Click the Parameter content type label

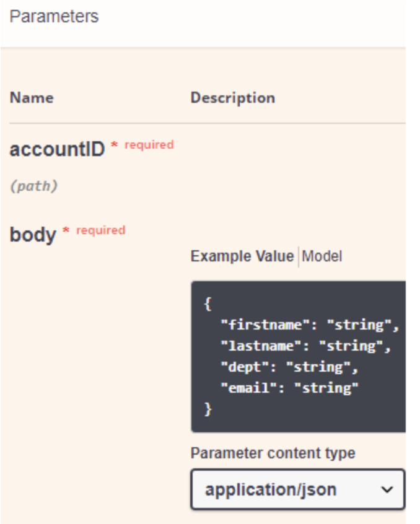pos(273,453)
